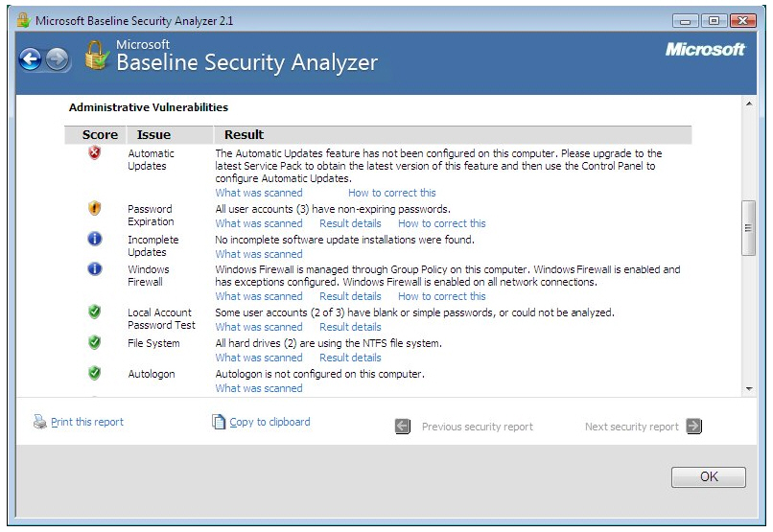This screenshot has height=532, width=773.
Task: Click the green check shield for File System
Action: tap(94, 342)
